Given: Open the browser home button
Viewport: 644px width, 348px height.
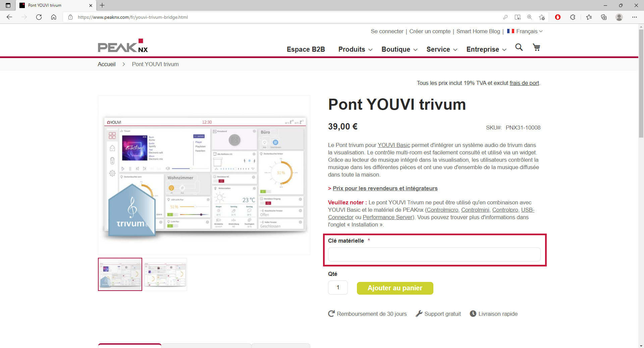Looking at the screenshot, I should (54, 17).
